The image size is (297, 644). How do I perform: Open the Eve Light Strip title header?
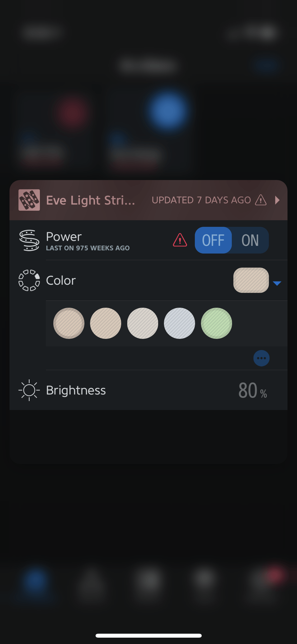coord(91,200)
